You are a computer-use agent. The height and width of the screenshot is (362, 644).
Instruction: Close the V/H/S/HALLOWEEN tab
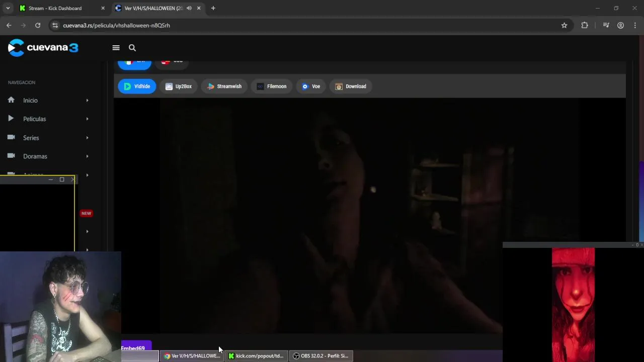[x=199, y=8]
